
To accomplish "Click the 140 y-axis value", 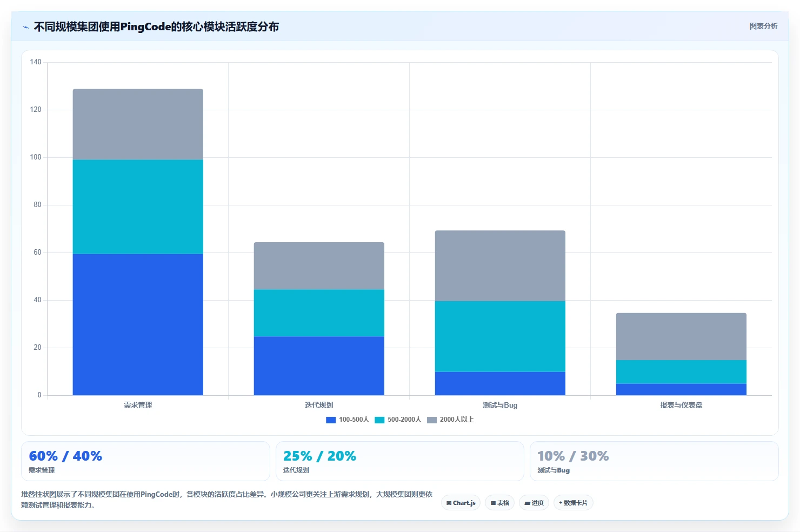I will coord(36,62).
